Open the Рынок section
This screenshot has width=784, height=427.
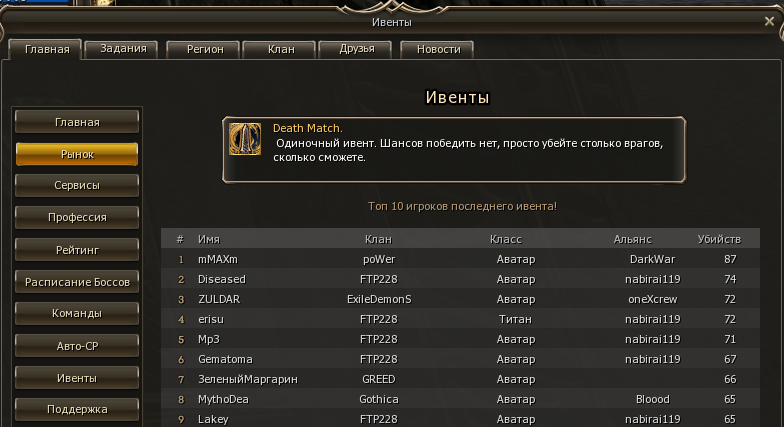pyautogui.click(x=77, y=154)
